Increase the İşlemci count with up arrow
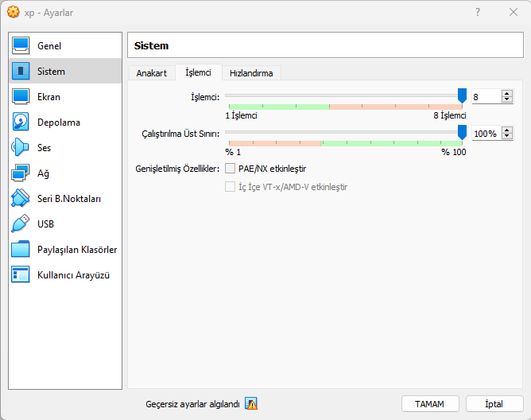 click(507, 93)
